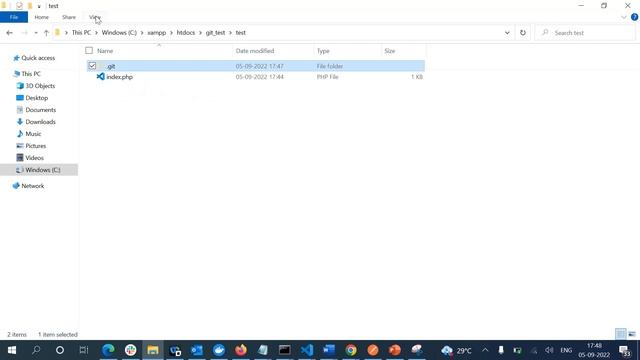Open the File menu
This screenshot has width=640, height=360.
(14, 17)
